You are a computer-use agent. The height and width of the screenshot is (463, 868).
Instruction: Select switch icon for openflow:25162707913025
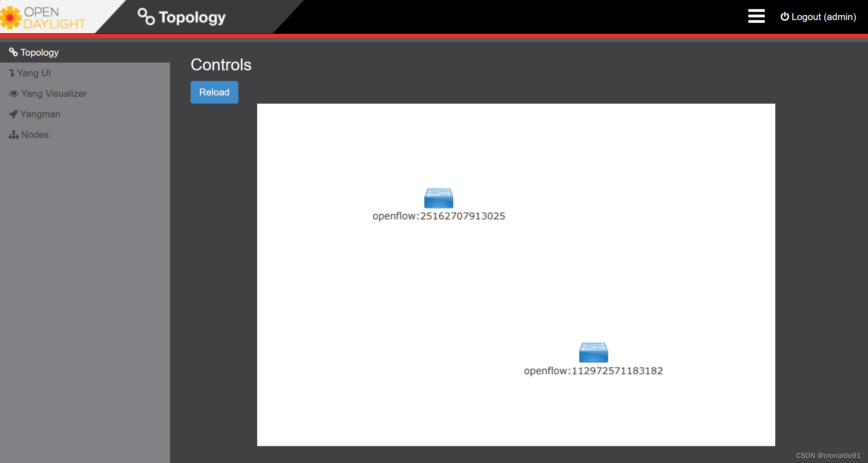pos(439,198)
